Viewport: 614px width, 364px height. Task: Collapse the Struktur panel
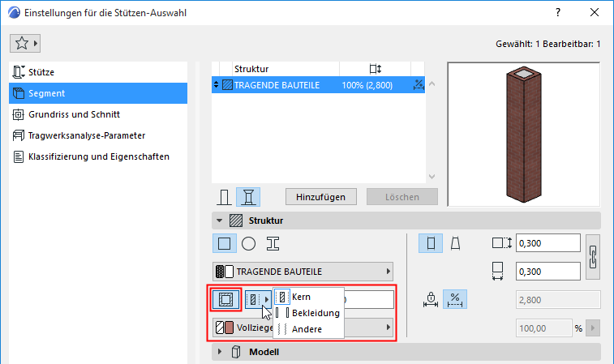(219, 221)
